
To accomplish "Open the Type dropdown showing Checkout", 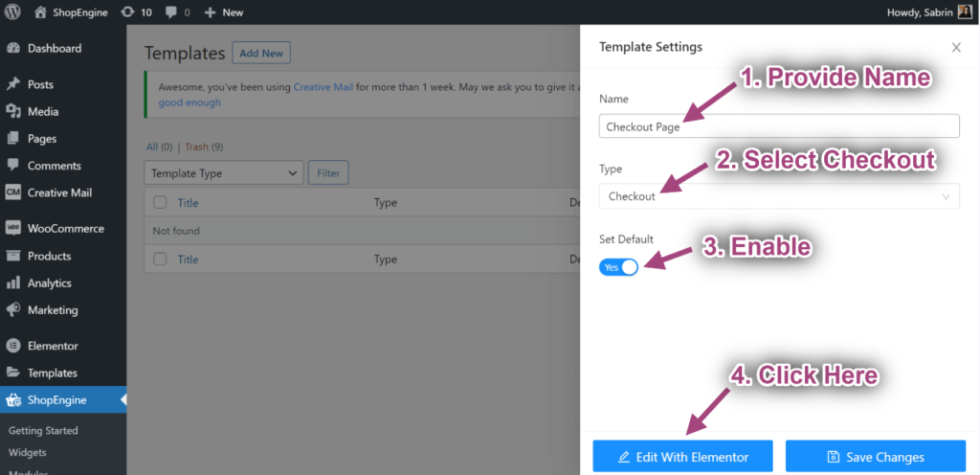I will [779, 196].
